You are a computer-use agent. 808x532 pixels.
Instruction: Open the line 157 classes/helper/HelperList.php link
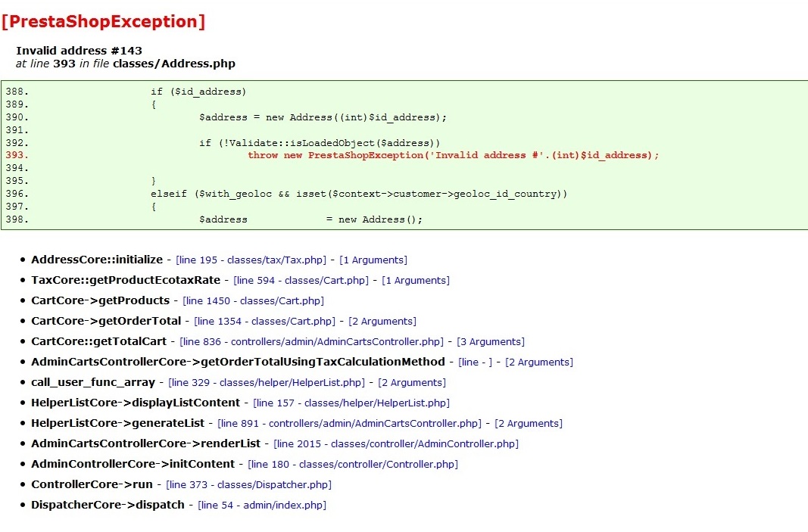click(351, 403)
